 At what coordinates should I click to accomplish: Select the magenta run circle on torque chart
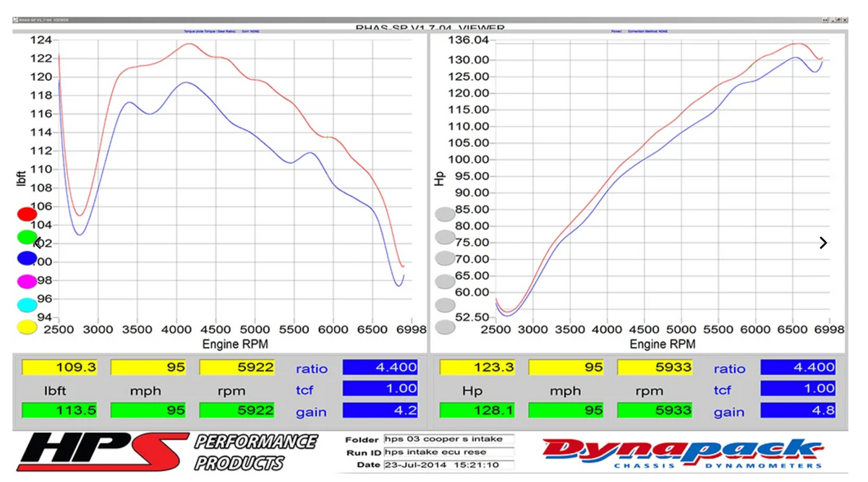(x=27, y=281)
